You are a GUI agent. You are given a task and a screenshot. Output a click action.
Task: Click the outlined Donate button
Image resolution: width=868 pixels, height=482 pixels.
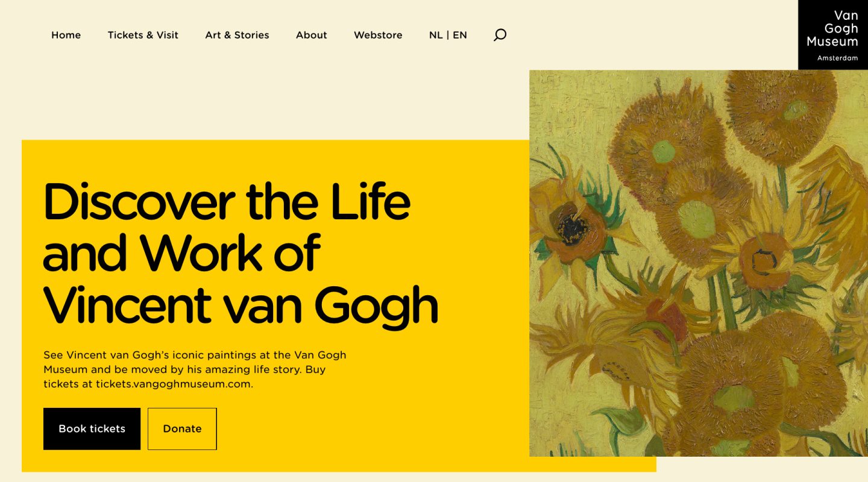tap(182, 428)
